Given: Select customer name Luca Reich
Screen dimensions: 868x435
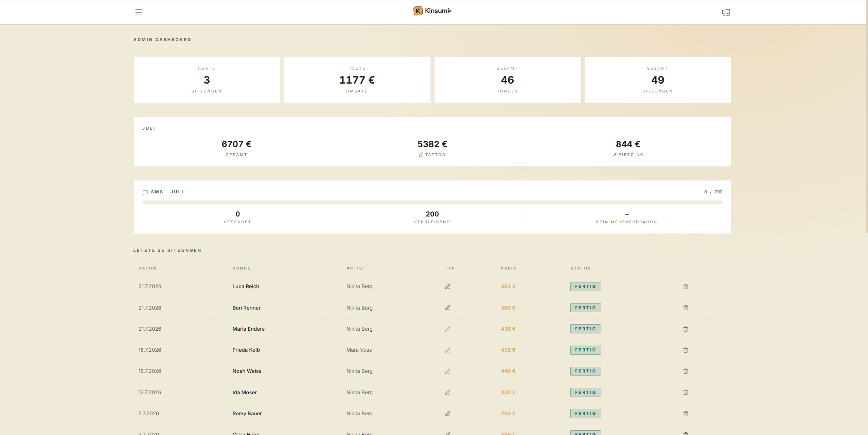Looking at the screenshot, I should click(x=246, y=286).
